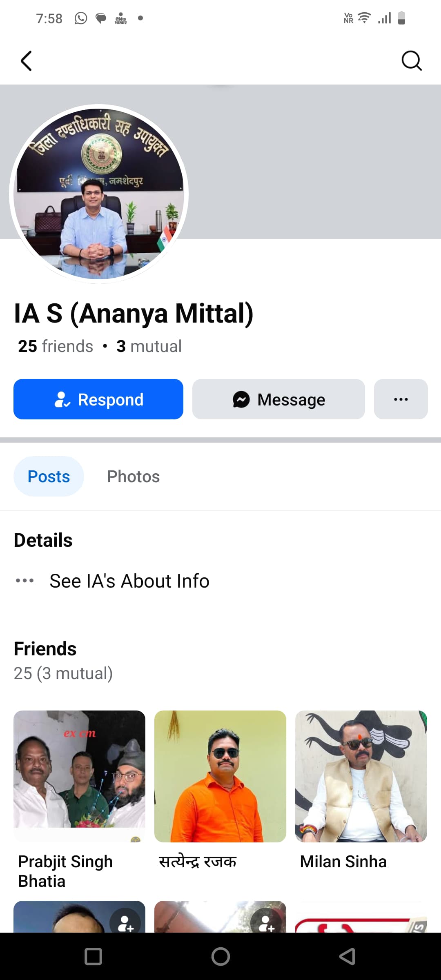Open सत्येन्द्र रजक friend photo
Screen dimensions: 441x980
pos(220,776)
